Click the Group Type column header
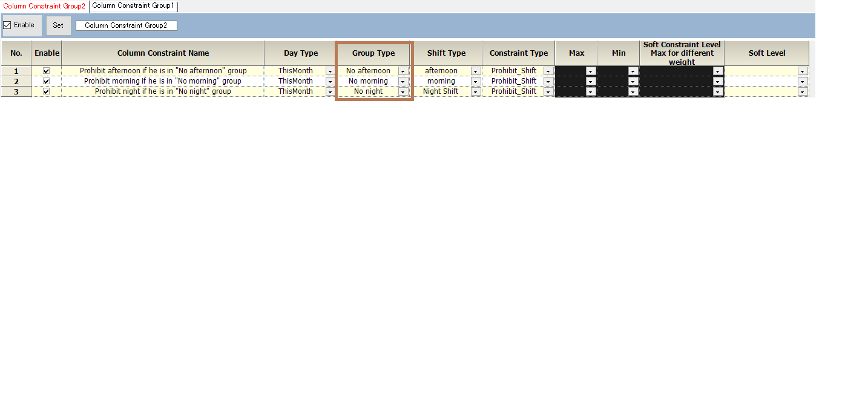 click(x=373, y=53)
